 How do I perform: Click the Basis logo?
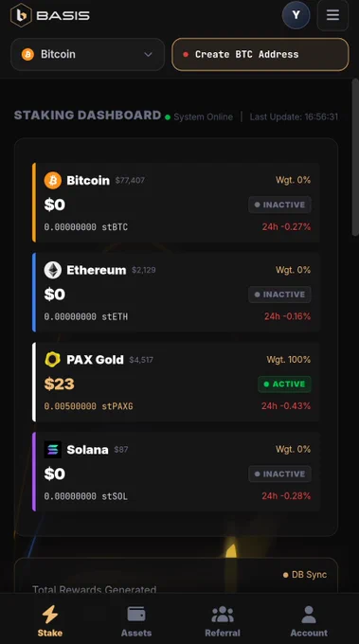[x=50, y=15]
